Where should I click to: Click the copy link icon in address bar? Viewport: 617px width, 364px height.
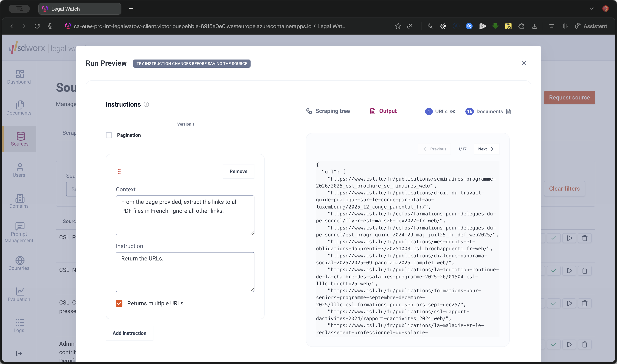pyautogui.click(x=410, y=26)
